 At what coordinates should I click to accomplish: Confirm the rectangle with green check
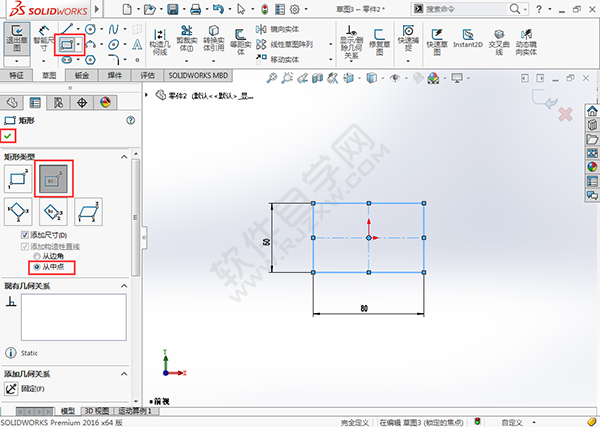[8, 136]
